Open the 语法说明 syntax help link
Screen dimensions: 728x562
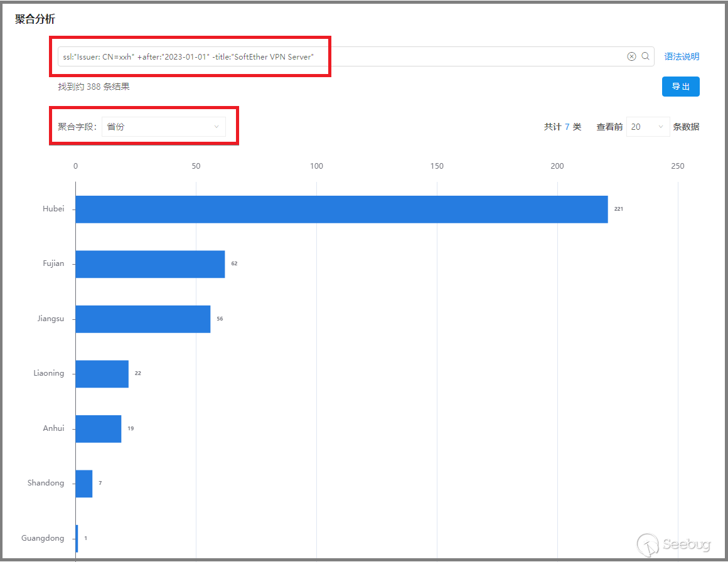point(682,56)
